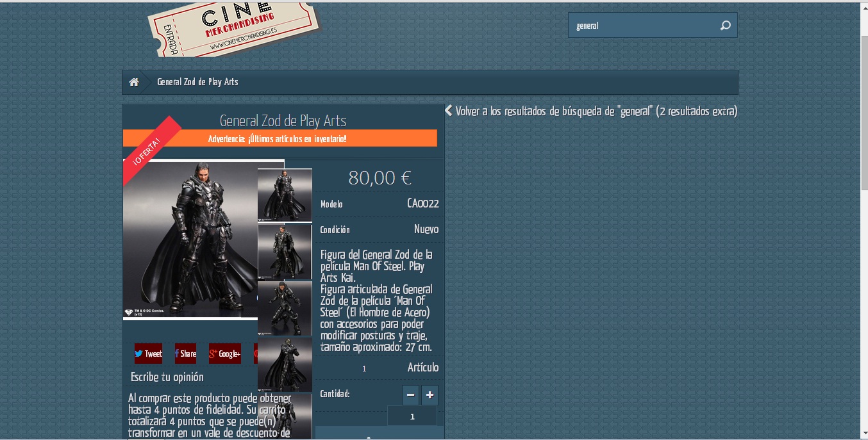Click condition value "Nuevo"
868x440 pixels.
426,229
